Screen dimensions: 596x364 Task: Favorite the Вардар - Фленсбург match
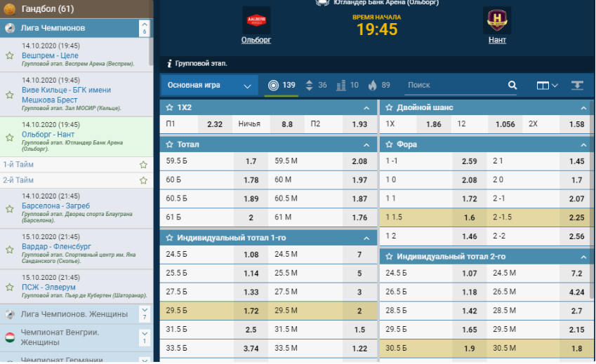coord(10,250)
